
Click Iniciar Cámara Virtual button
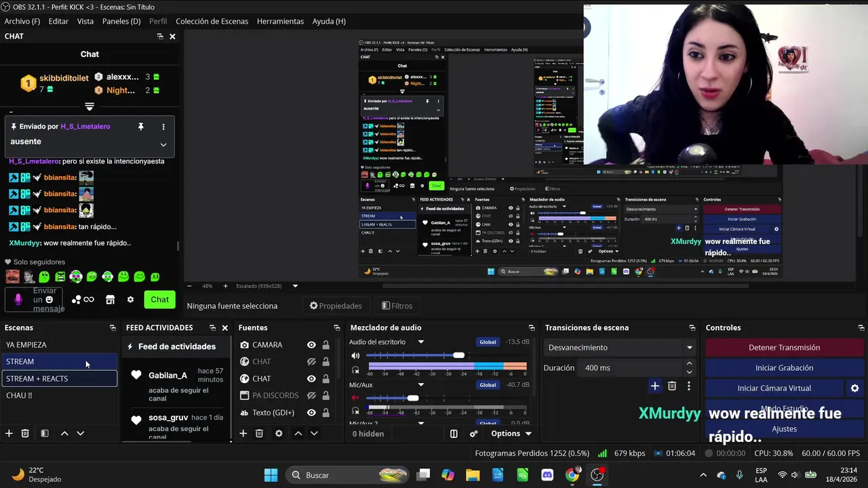774,388
